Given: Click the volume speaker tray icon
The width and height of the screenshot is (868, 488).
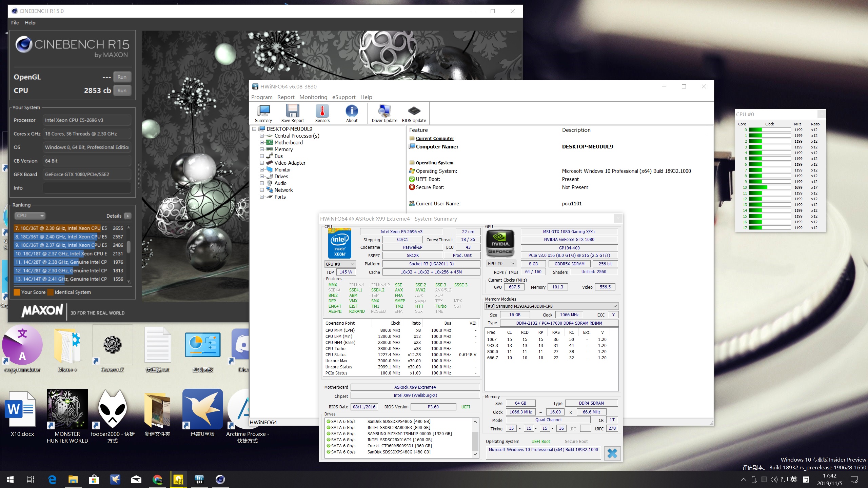Looking at the screenshot, I should tap(774, 480).
